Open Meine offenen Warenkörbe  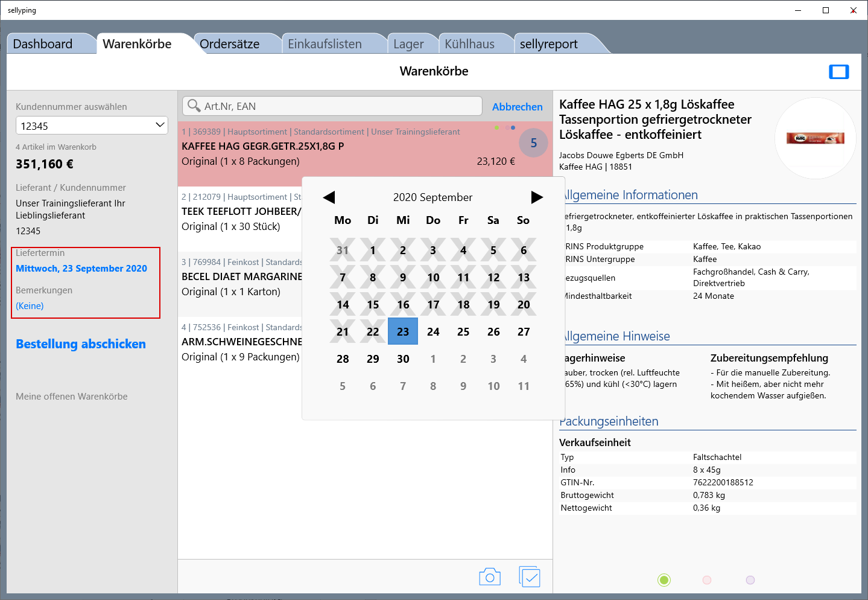(x=72, y=397)
